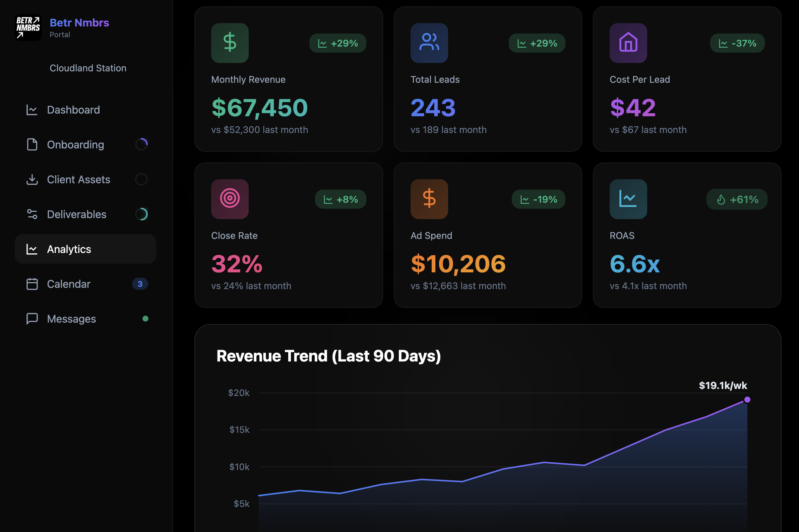Click the trend icon in -37% badge
The height and width of the screenshot is (532, 799).
pyautogui.click(x=723, y=44)
